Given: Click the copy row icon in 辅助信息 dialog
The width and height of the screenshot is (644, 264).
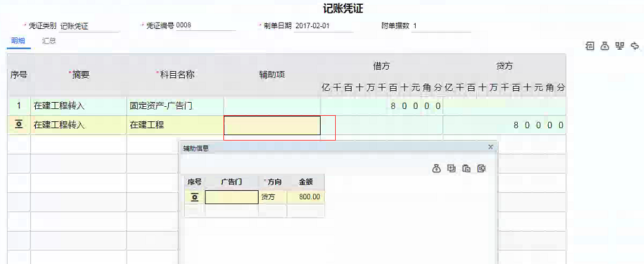Looking at the screenshot, I should [x=467, y=168].
